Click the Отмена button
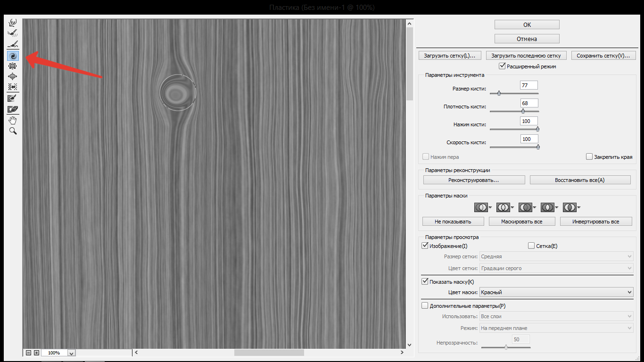Screen dimensions: 644x362 pyautogui.click(x=527, y=39)
